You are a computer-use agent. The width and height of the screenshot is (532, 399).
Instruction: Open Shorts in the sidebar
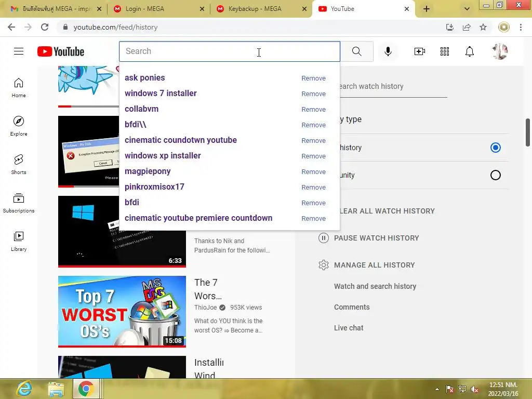(x=19, y=165)
